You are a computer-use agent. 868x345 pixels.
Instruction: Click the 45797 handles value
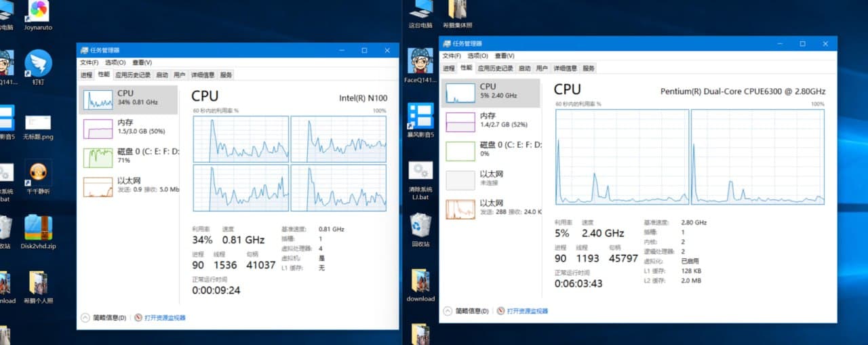tap(623, 258)
